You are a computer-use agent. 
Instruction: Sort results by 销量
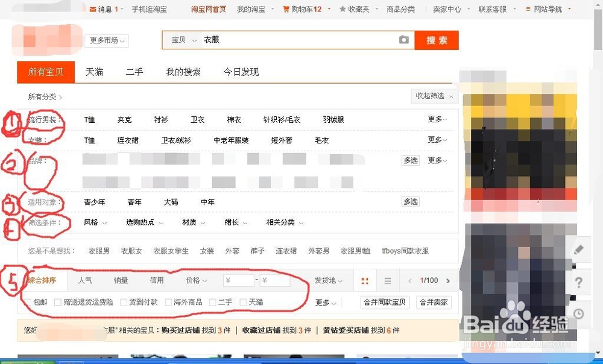pyautogui.click(x=121, y=281)
